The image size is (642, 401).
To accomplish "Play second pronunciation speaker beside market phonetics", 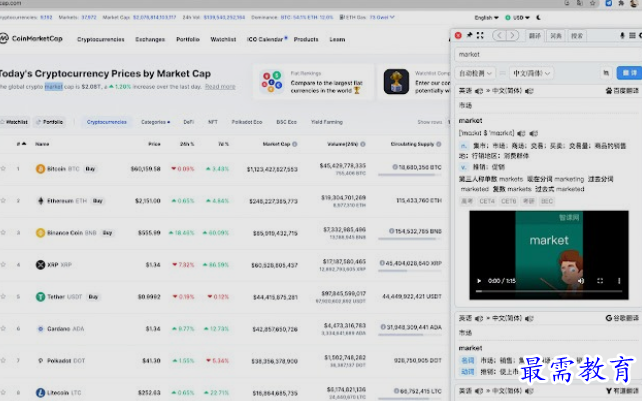I will coord(533,133).
